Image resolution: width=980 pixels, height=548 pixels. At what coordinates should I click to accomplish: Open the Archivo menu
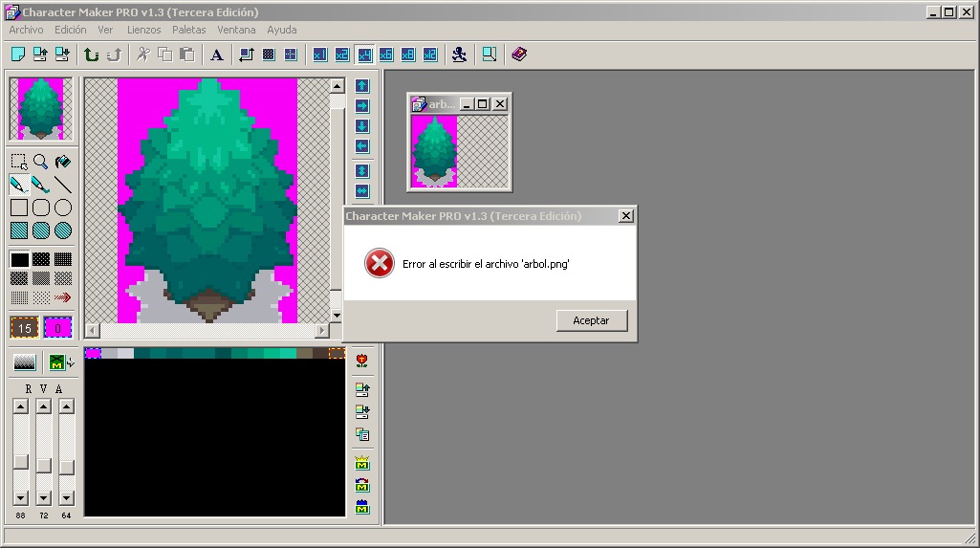[x=26, y=30]
